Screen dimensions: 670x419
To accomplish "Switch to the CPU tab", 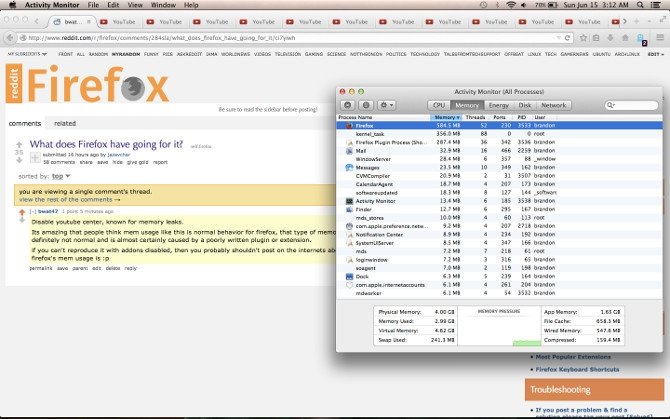I will (x=439, y=105).
